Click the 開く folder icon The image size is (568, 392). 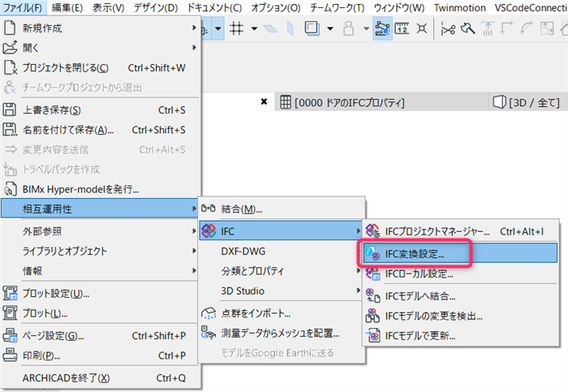(10, 47)
